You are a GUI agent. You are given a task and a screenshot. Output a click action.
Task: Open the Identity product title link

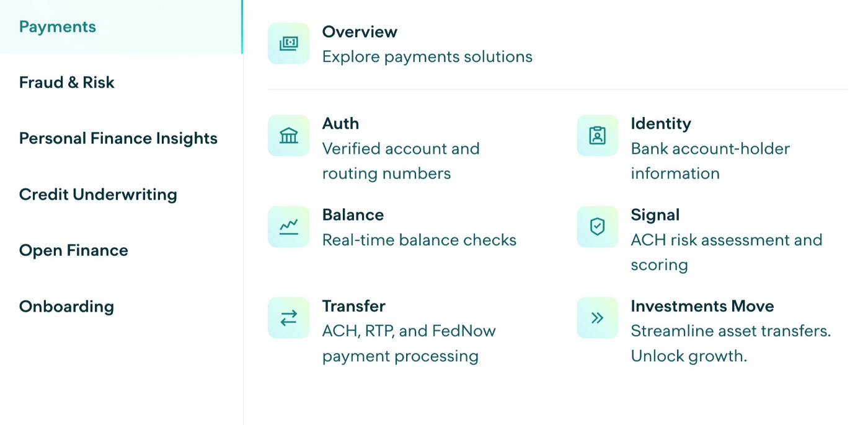[x=661, y=123]
